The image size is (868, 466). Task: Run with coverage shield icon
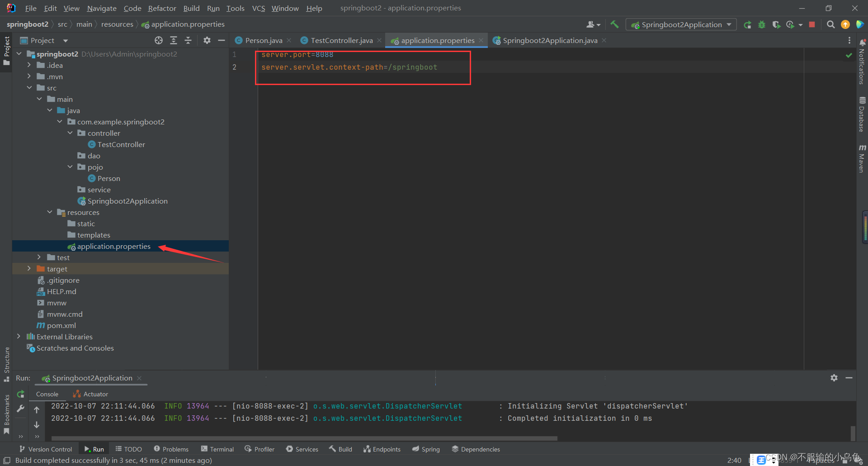click(776, 24)
